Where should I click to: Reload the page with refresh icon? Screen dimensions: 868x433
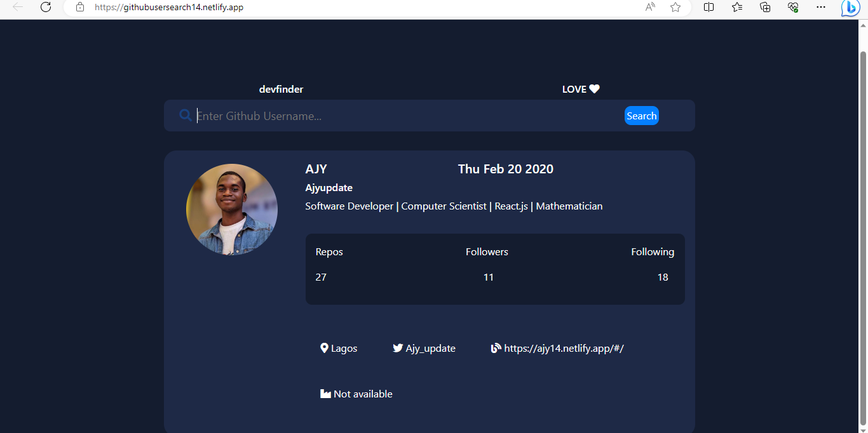click(46, 7)
